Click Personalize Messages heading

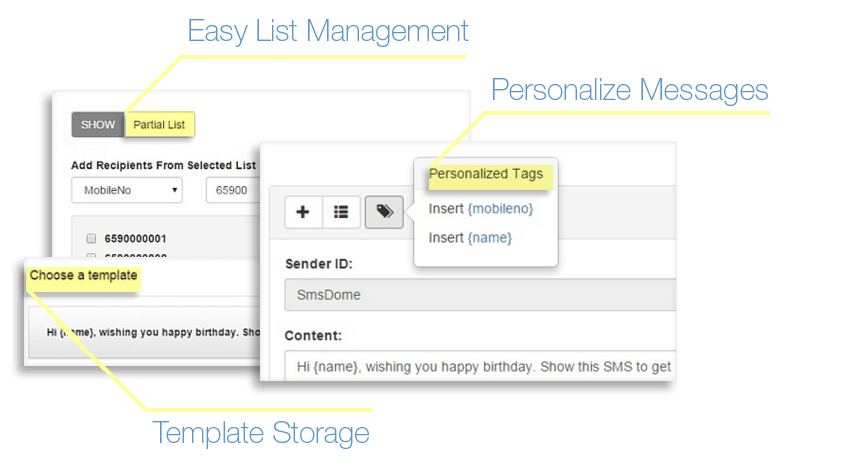pos(629,90)
